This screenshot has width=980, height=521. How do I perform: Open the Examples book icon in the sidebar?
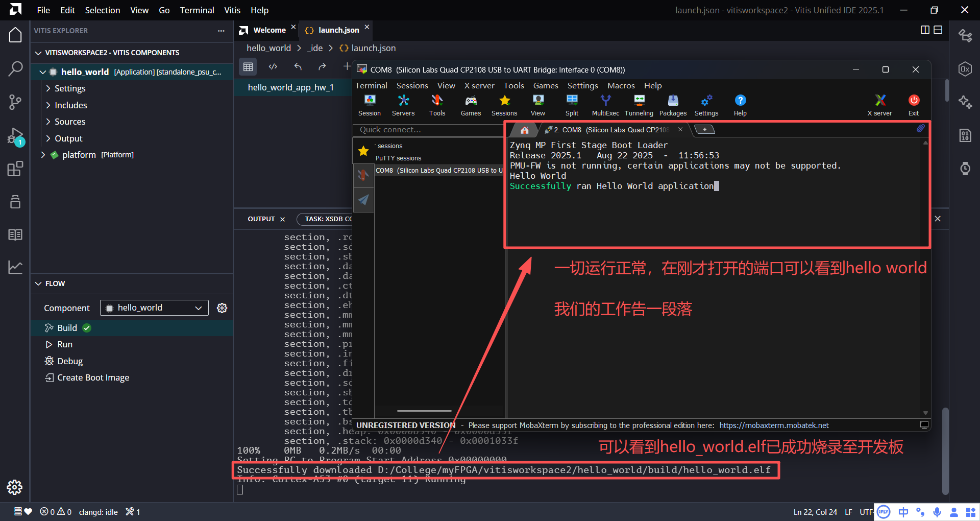pyautogui.click(x=15, y=234)
